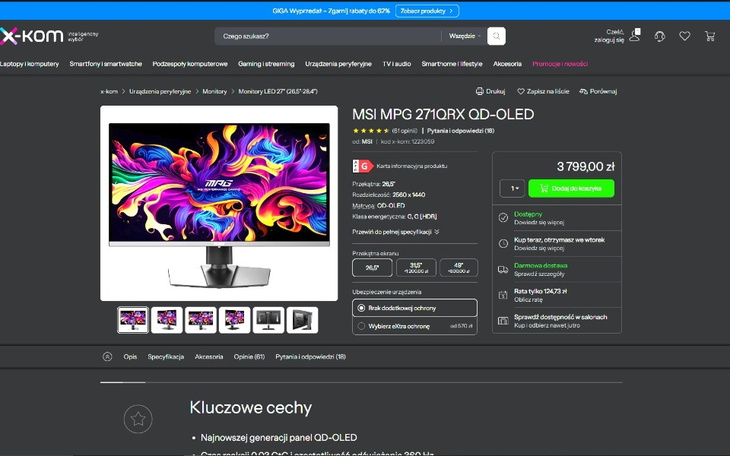Click Urządzenia peryferyjne breadcrumb link
The height and width of the screenshot is (456, 730).
[x=160, y=92]
